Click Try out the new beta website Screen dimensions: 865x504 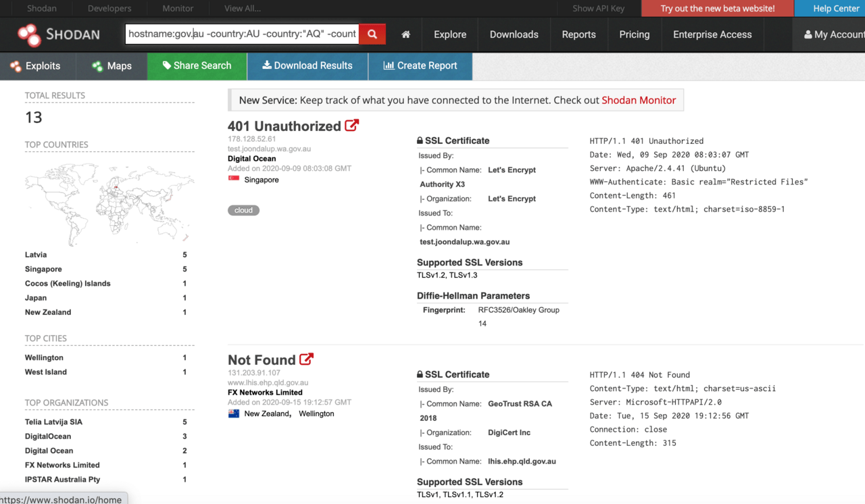click(718, 8)
